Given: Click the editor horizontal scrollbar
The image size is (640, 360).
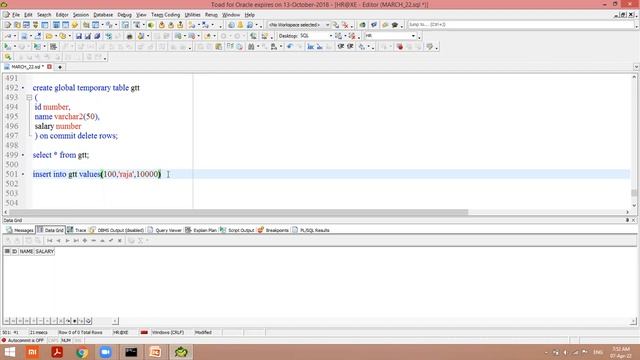Looking at the screenshot, I should pyautogui.click(x=239, y=212).
